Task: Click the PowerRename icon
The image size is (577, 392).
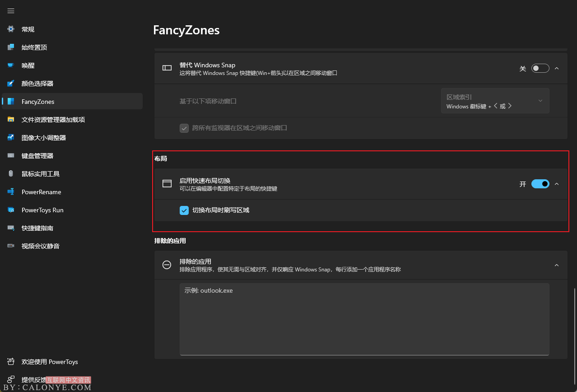Action: [11, 191]
